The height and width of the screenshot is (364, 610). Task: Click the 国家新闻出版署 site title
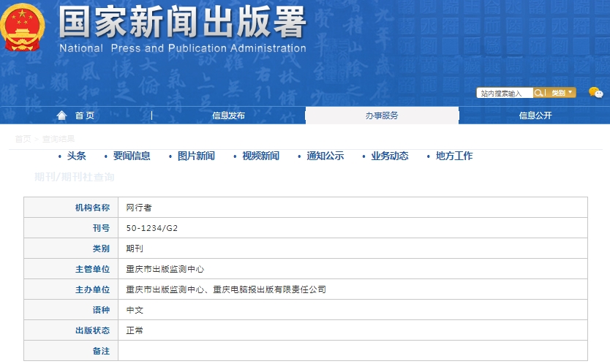[x=182, y=23]
